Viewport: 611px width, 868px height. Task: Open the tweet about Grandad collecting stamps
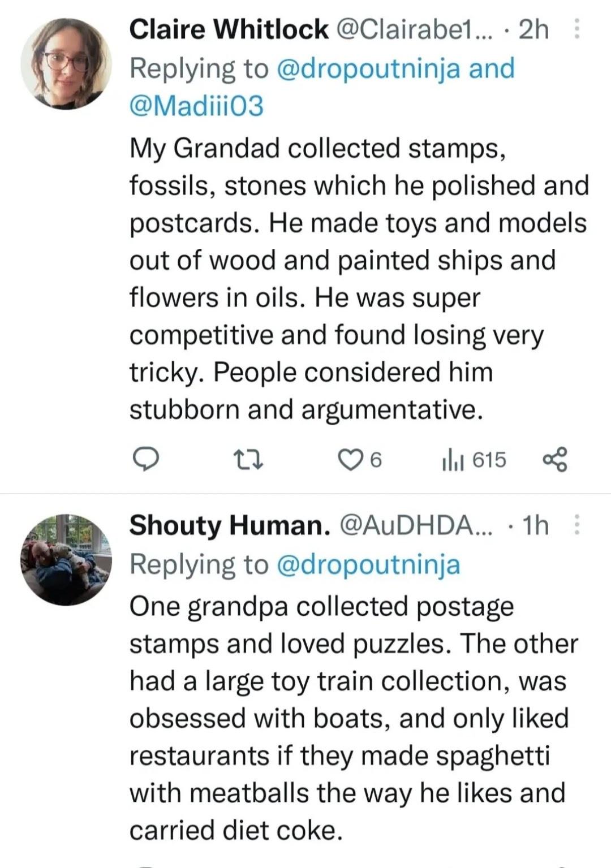click(356, 278)
